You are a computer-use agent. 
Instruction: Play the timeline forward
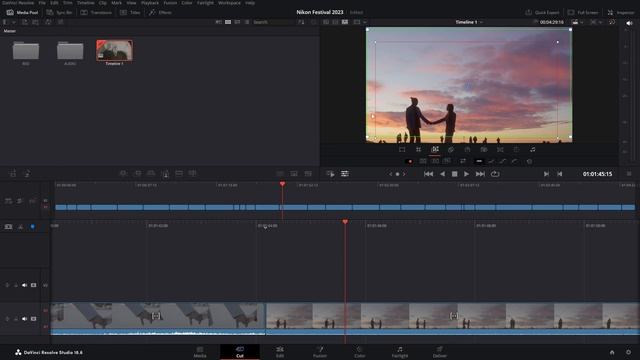[467, 174]
